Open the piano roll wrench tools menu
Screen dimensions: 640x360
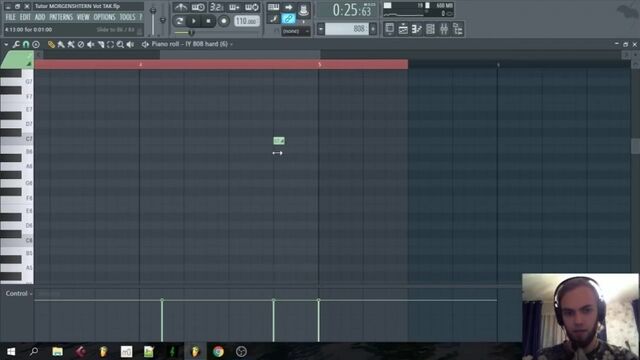16,44
